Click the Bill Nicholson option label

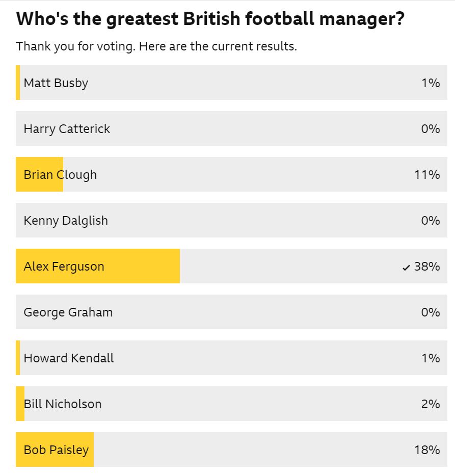63,404
